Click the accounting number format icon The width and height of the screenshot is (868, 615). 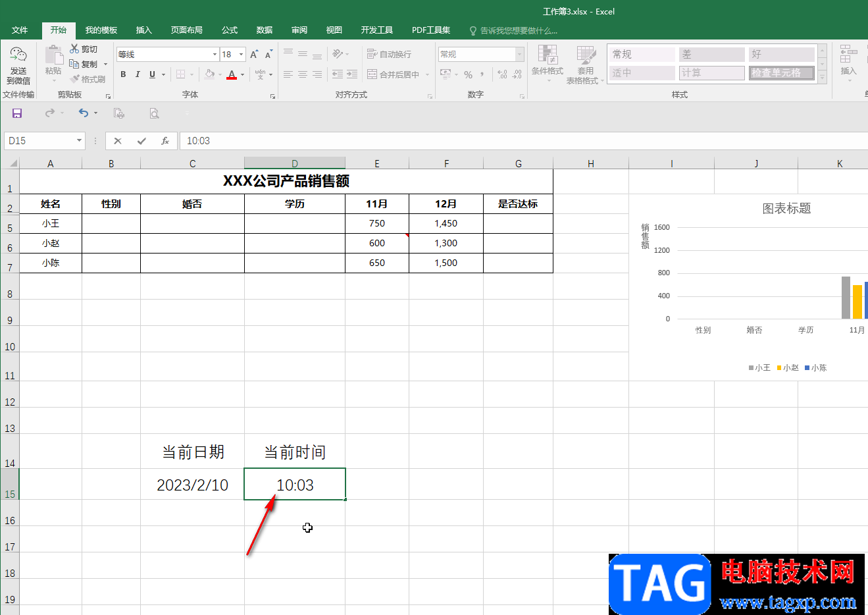(446, 74)
